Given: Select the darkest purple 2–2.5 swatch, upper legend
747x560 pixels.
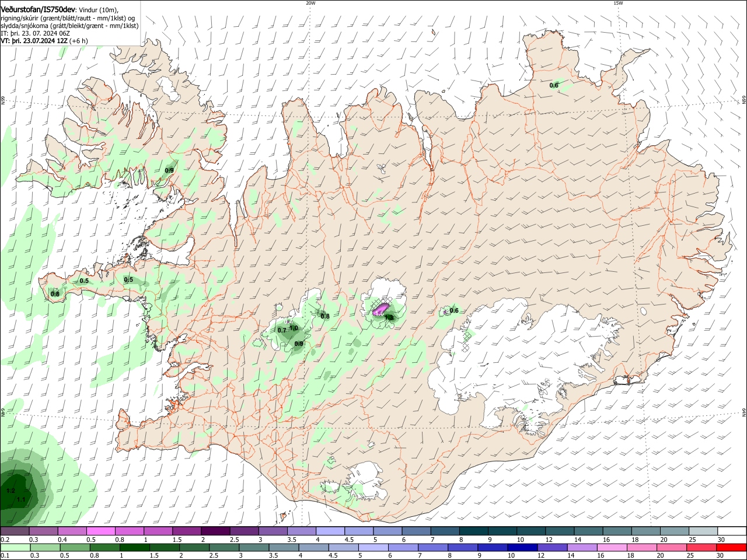Looking at the screenshot, I should pos(215,531).
